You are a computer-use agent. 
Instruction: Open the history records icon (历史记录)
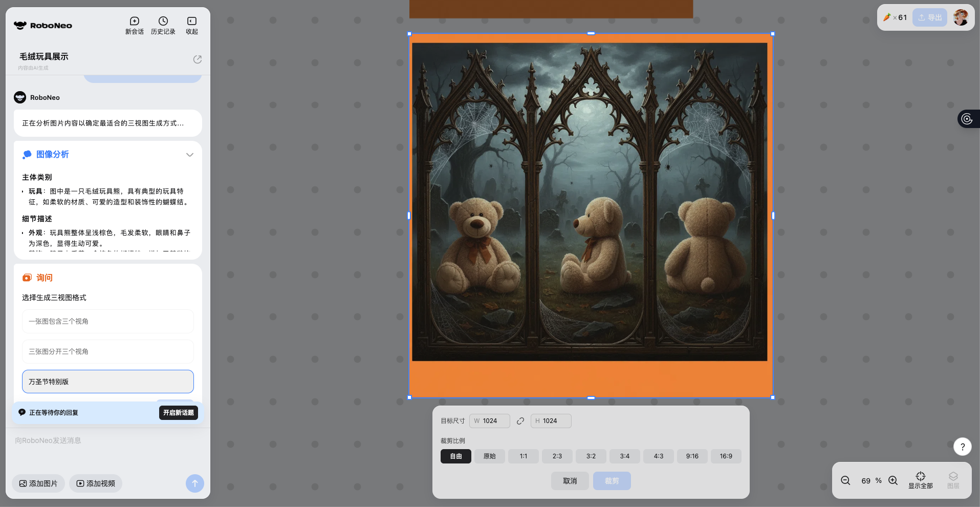coord(163,22)
